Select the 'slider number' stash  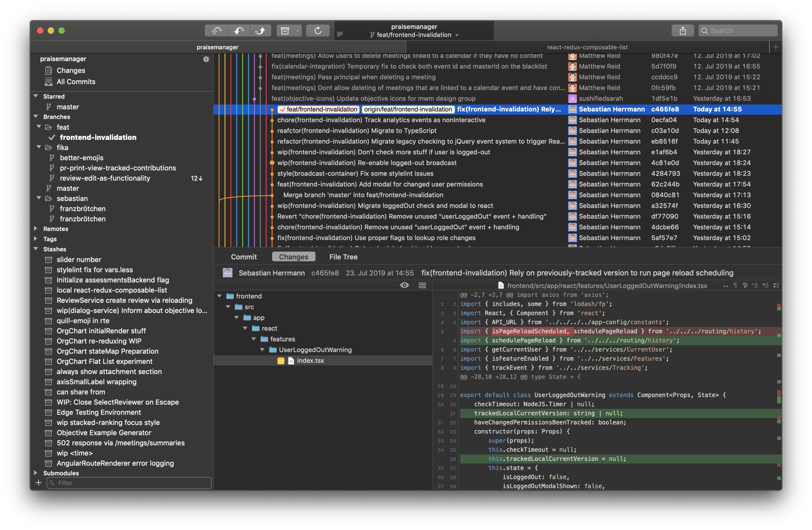78,260
